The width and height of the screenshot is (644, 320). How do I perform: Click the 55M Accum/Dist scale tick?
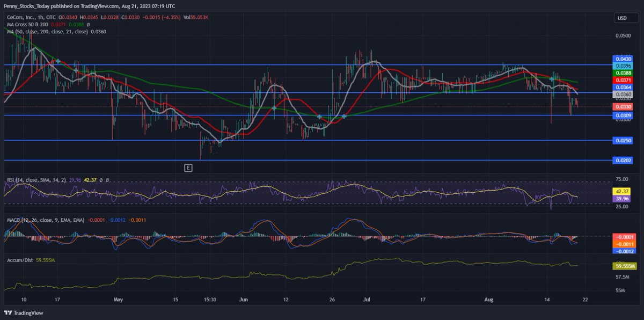pyautogui.click(x=620, y=290)
